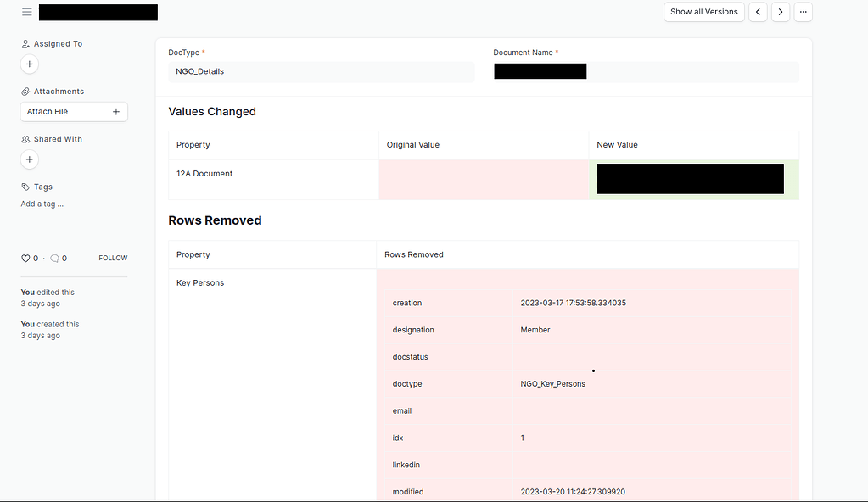
Task: Share the document via the Shared With plus icon
Action: pyautogui.click(x=29, y=159)
